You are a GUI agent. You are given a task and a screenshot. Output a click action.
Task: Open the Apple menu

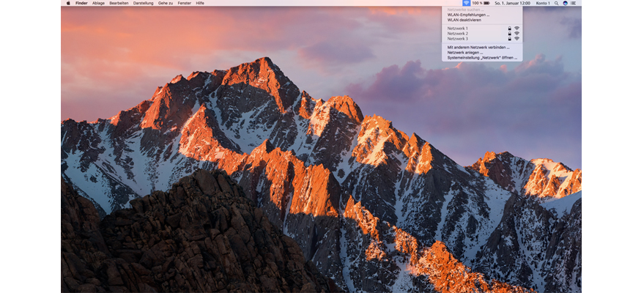(68, 3)
